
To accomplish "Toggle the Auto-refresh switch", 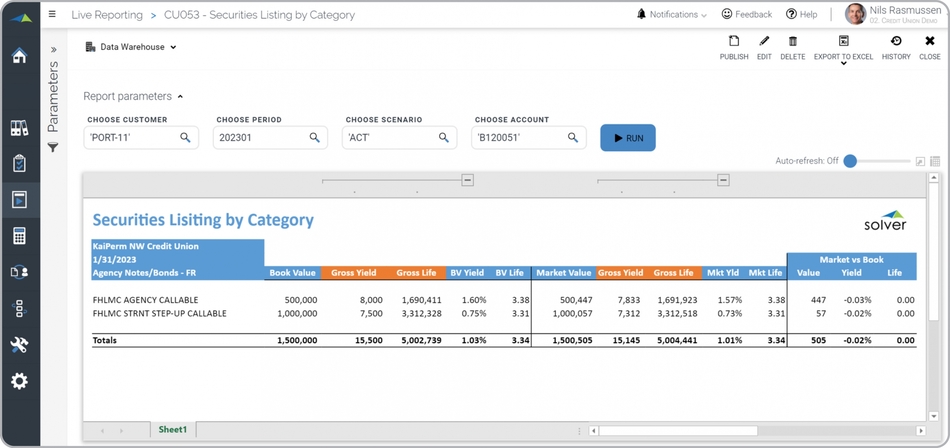I will click(851, 161).
